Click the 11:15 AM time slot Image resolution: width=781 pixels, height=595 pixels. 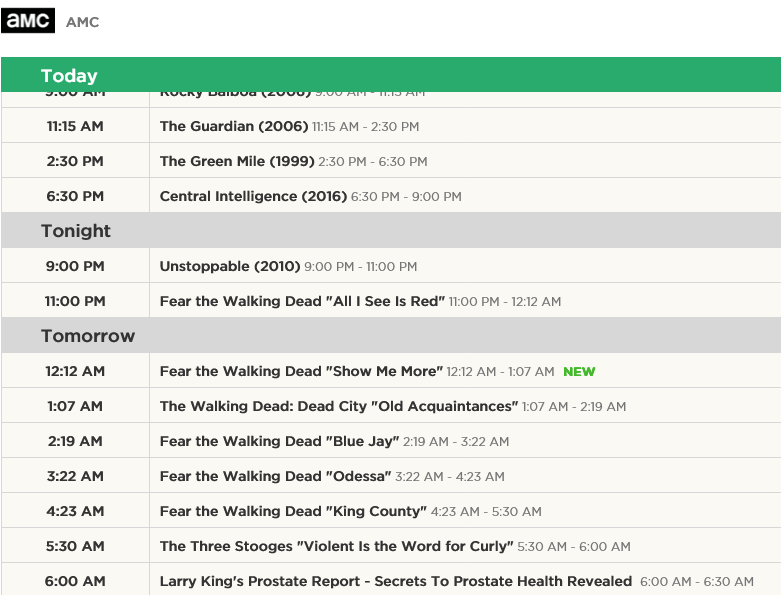(75, 126)
